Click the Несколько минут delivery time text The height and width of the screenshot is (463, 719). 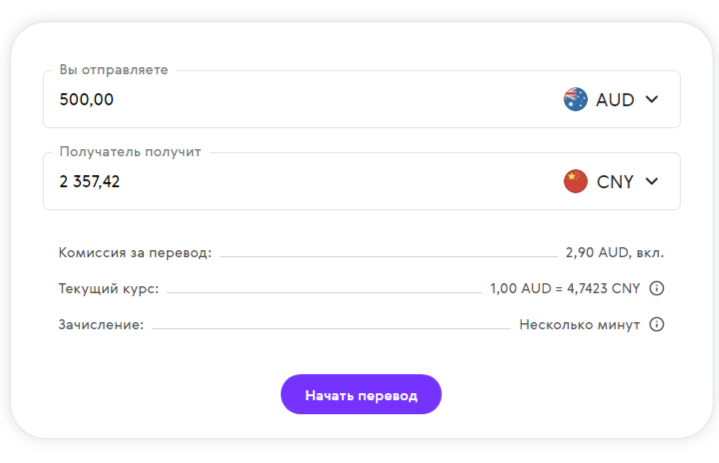point(579,325)
